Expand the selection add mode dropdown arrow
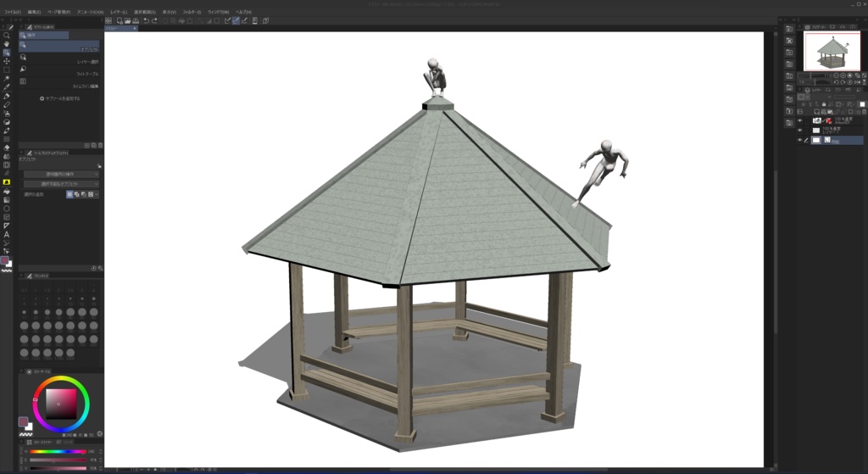The height and width of the screenshot is (474, 868). (97, 194)
